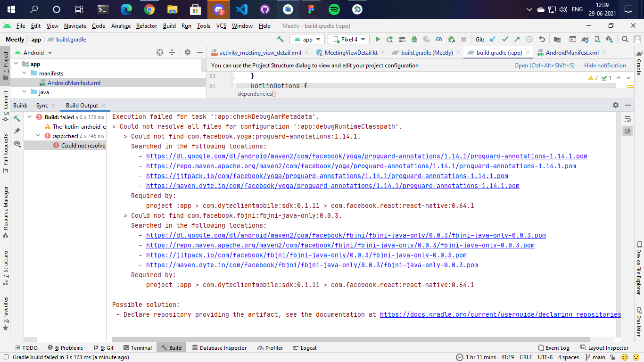Hide the Project panel with minus icon
Viewport: 644px width, 362px height.
point(200,52)
